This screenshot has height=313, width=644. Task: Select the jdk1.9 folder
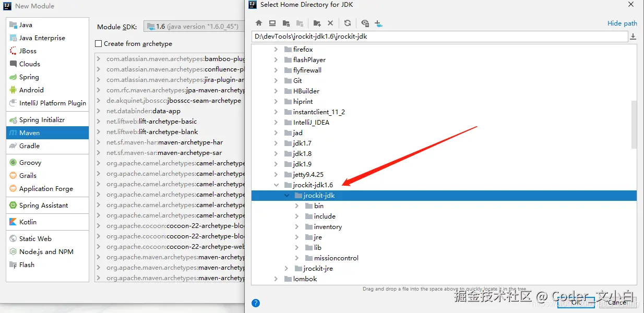(302, 164)
